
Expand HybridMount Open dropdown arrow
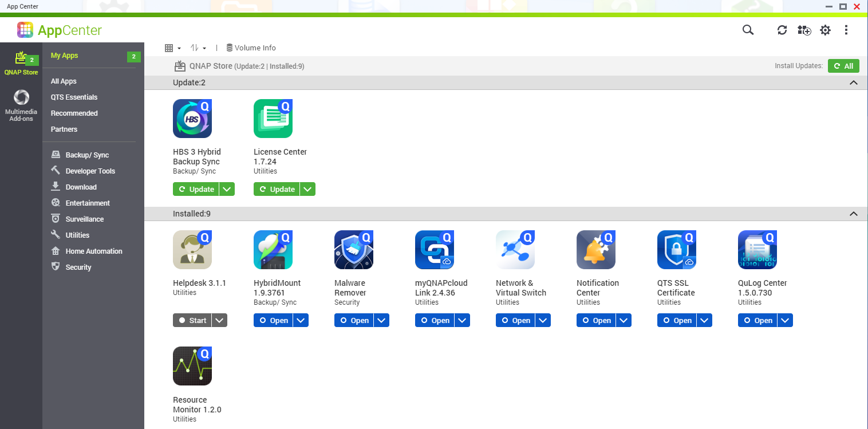301,320
